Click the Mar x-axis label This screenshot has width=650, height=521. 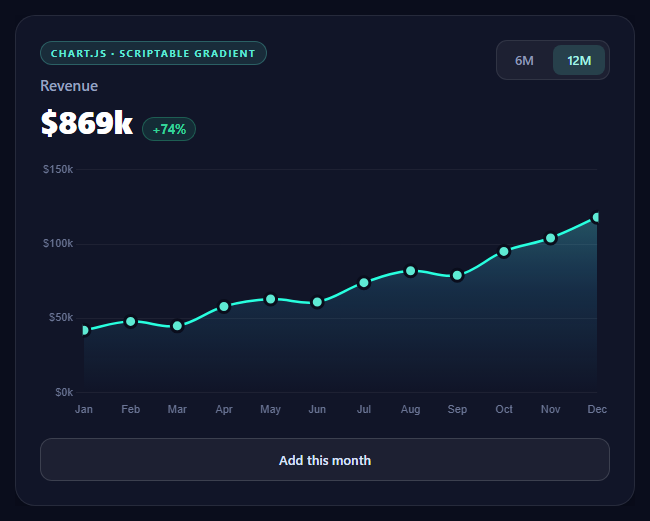pyautogui.click(x=177, y=409)
